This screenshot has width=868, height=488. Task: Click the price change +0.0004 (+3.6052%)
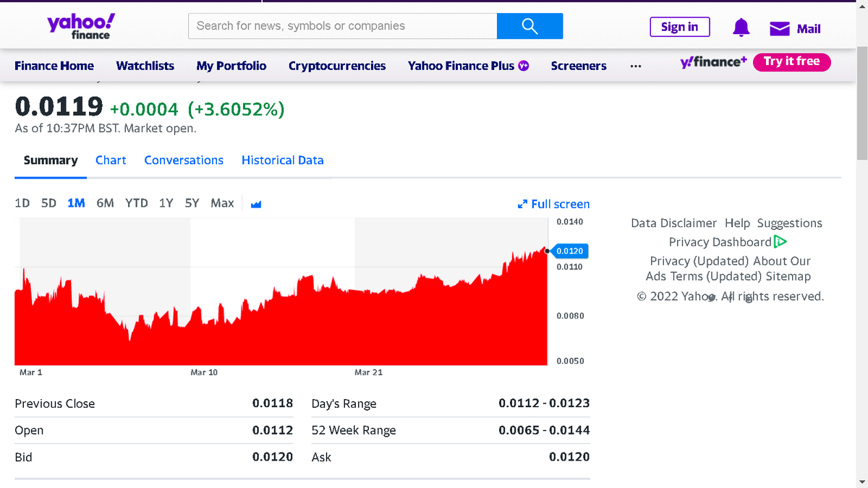(197, 109)
